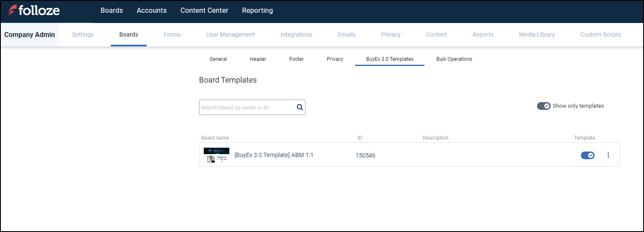
Task: Open the Boards top navigation menu
Action: tap(112, 11)
